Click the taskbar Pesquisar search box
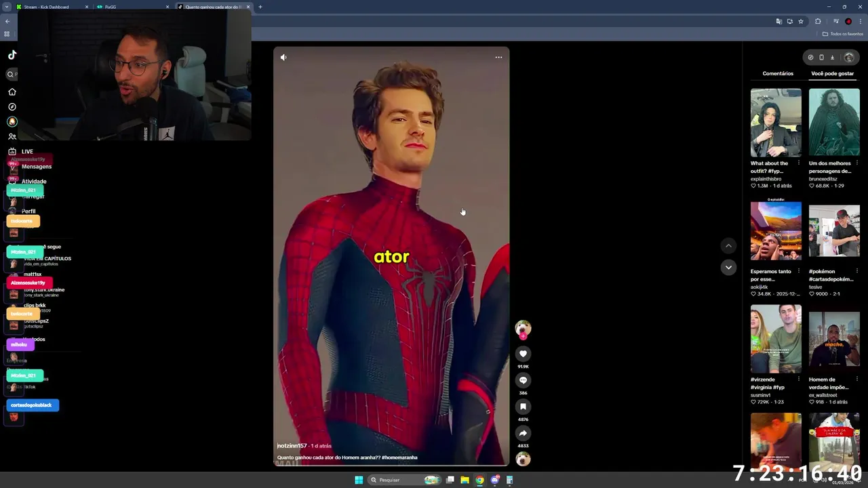 tap(406, 480)
